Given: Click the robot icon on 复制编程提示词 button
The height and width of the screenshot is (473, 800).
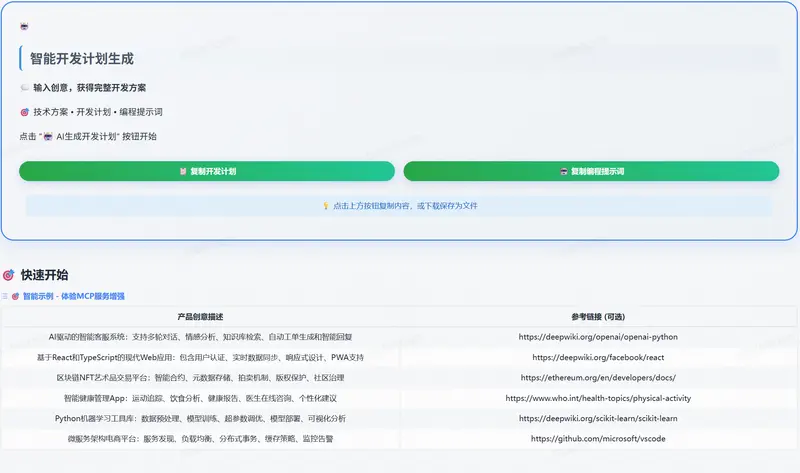Looking at the screenshot, I should (564, 172).
